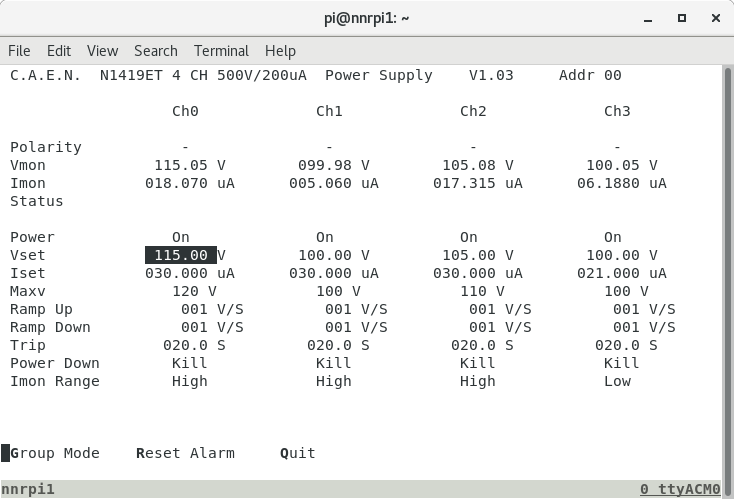Click Ch3 Imon Range Low value
Viewport: 734px width, 499px height.
coord(617,381)
